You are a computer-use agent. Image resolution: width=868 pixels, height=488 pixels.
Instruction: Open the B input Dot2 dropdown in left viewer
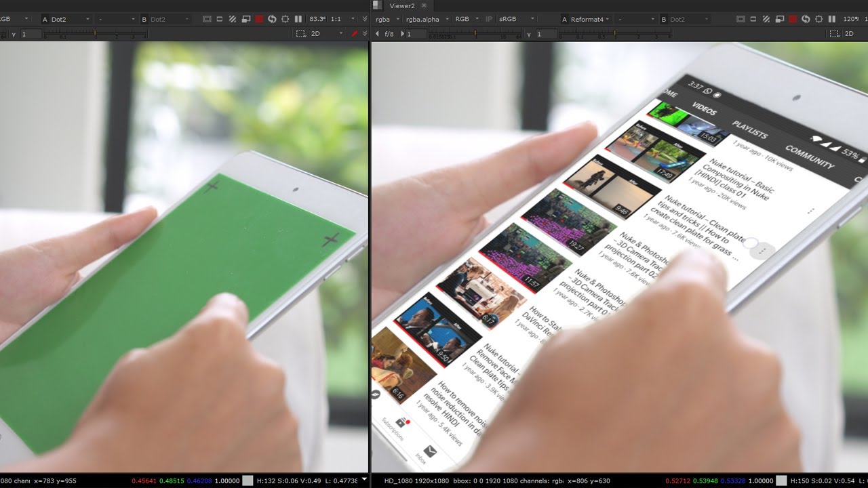tap(165, 20)
